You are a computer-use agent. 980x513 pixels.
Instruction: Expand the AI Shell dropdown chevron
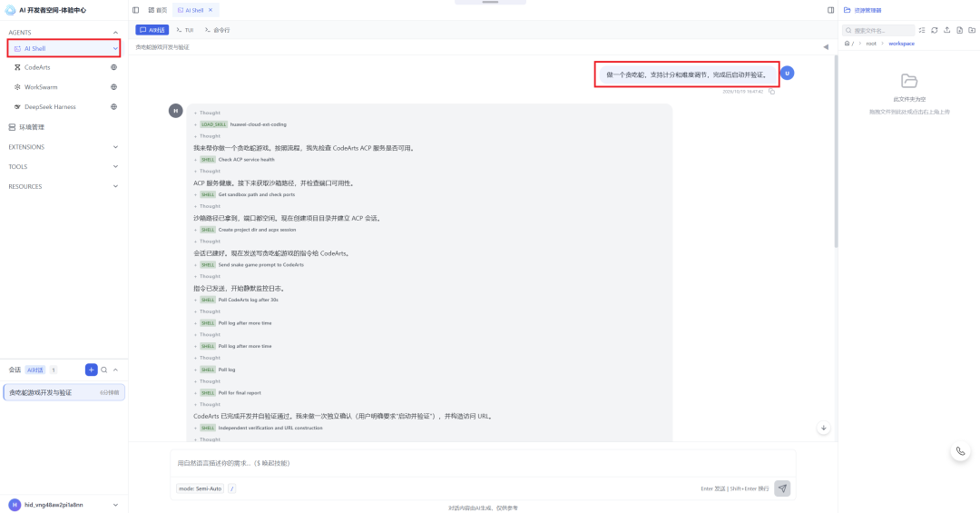coord(115,48)
